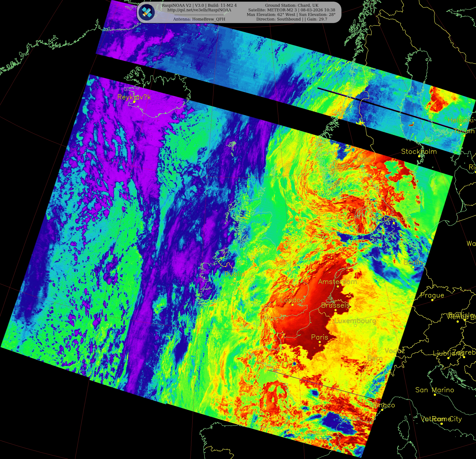Click the RaspiNOAA satellite logo icon
The height and width of the screenshot is (459, 476).
click(x=147, y=12)
